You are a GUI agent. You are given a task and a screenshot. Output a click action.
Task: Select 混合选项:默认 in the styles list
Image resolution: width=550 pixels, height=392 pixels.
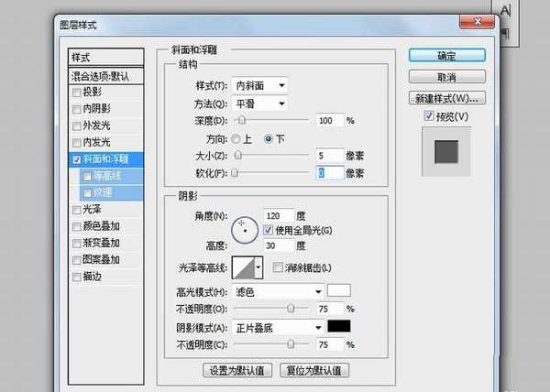pyautogui.click(x=107, y=77)
